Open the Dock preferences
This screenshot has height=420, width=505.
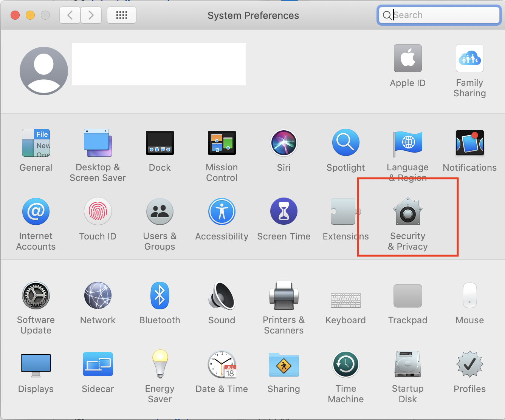(x=160, y=143)
